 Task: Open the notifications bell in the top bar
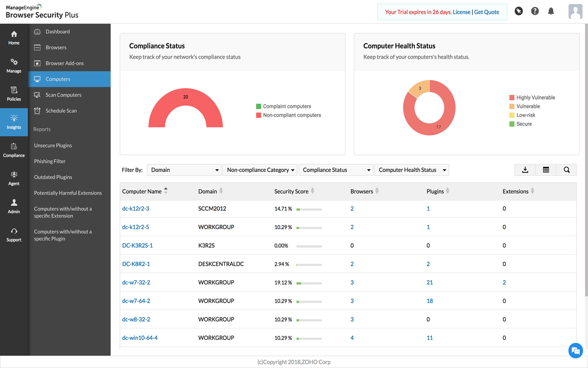click(x=551, y=11)
